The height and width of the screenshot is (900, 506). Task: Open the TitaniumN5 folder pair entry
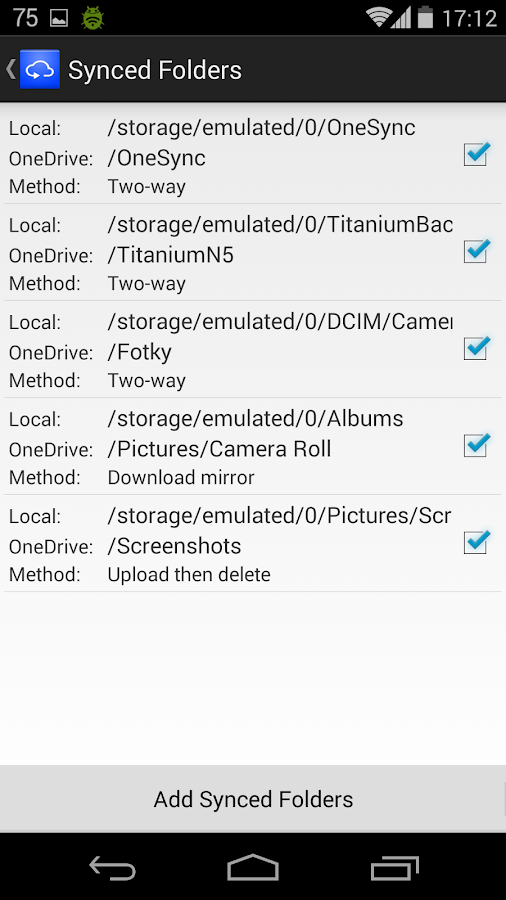tap(253, 252)
